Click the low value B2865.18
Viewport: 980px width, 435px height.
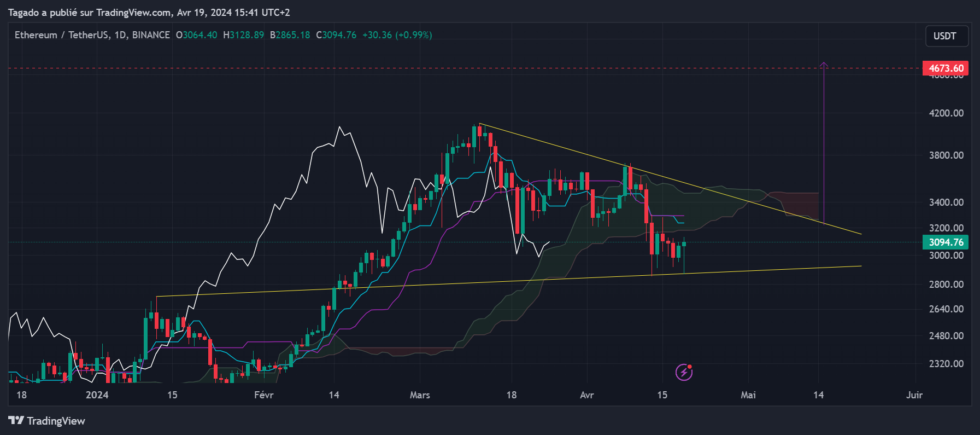(x=290, y=35)
